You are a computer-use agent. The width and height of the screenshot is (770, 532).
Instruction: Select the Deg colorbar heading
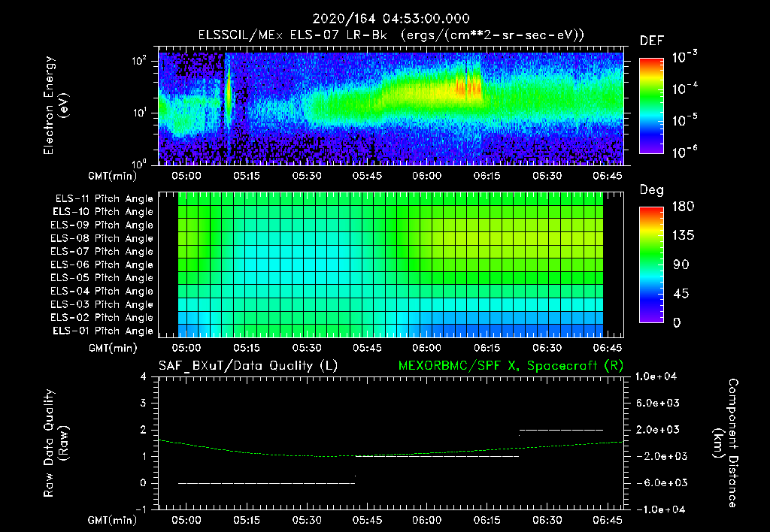(652, 190)
